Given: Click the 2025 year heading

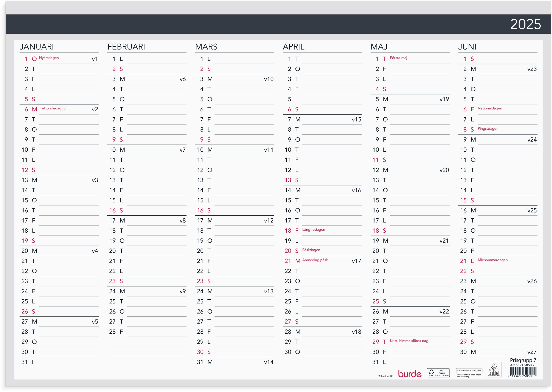Looking at the screenshot, I should pos(525,24).
